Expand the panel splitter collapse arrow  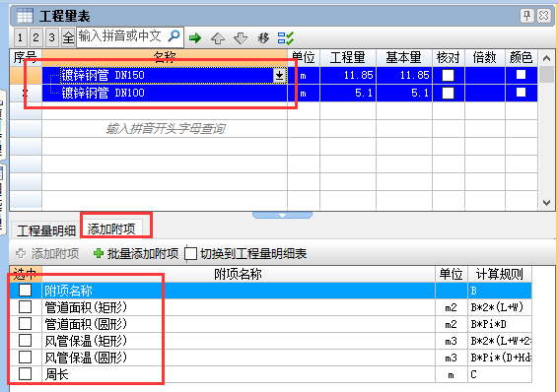coord(282,215)
